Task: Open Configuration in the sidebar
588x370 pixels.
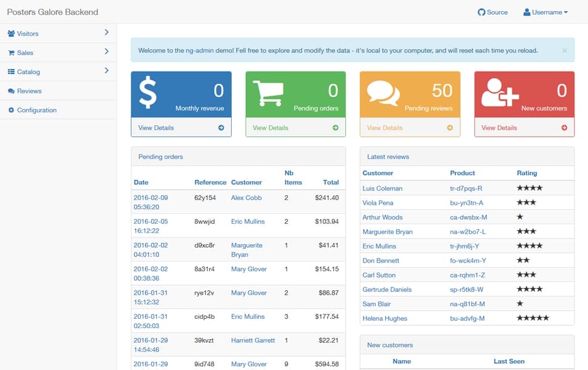Action: coord(36,110)
